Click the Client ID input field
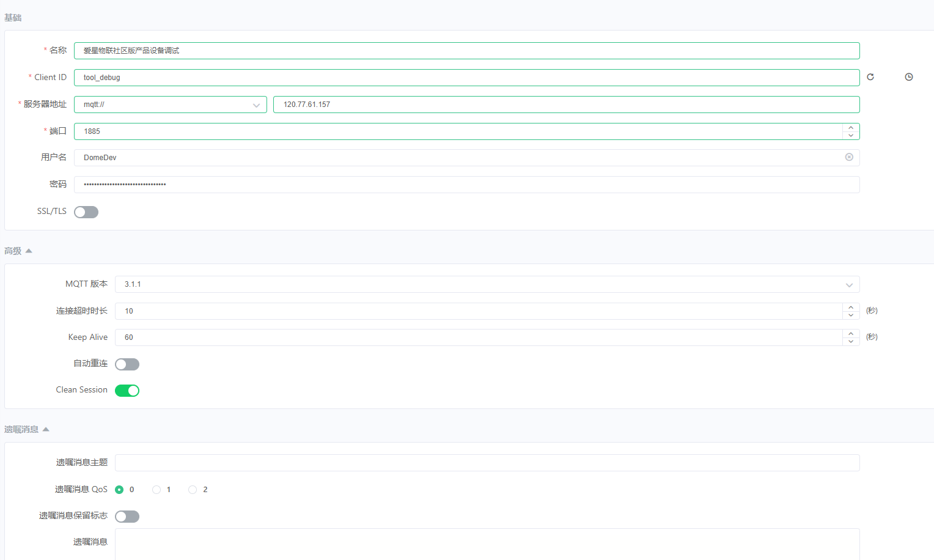Viewport: 934px width, 560px height. 467,78
